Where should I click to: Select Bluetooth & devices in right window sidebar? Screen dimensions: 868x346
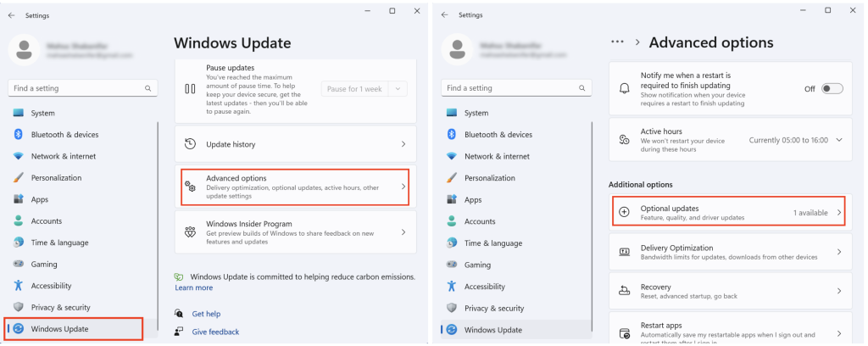coord(516,135)
